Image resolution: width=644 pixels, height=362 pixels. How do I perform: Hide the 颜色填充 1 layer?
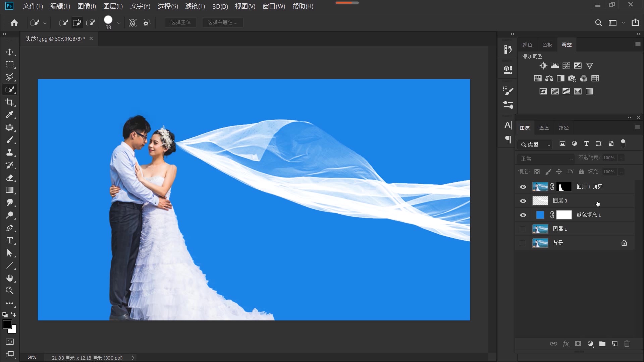tap(523, 215)
